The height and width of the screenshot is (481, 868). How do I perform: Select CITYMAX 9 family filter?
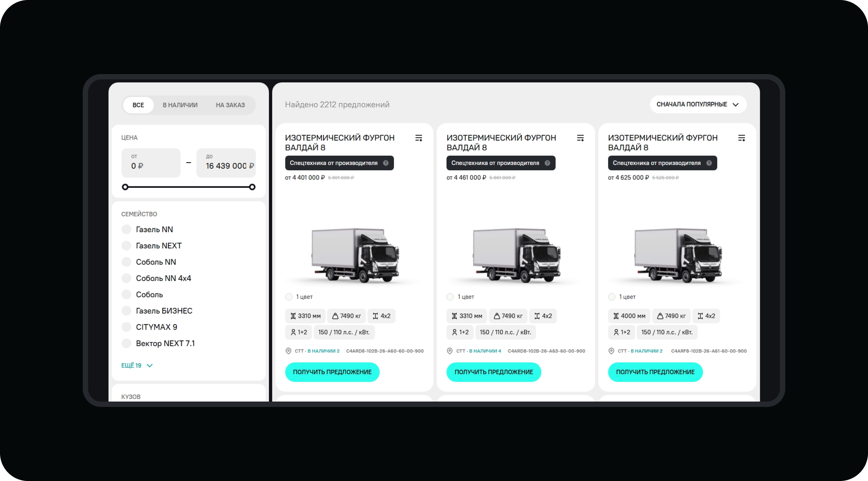[x=126, y=327]
